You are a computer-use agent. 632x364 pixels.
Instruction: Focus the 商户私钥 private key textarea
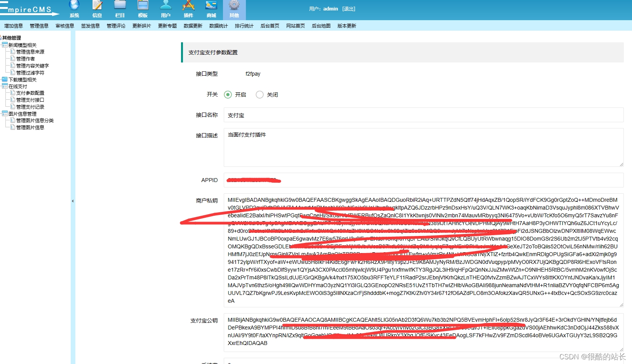click(424, 250)
